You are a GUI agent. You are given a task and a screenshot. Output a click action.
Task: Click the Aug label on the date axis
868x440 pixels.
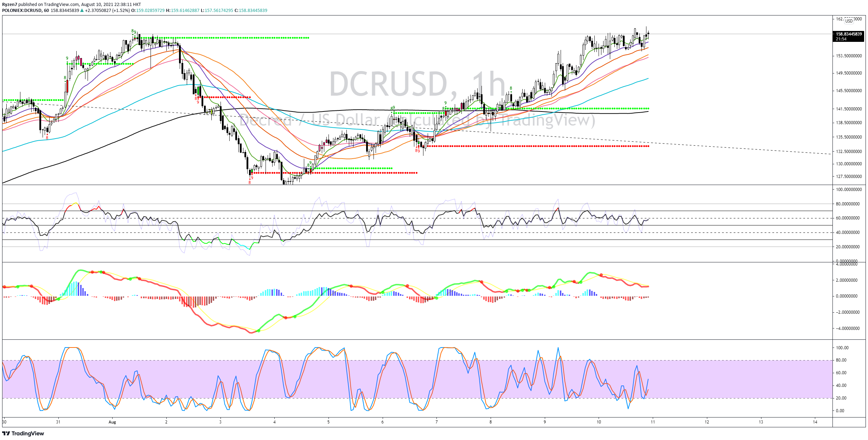(112, 422)
